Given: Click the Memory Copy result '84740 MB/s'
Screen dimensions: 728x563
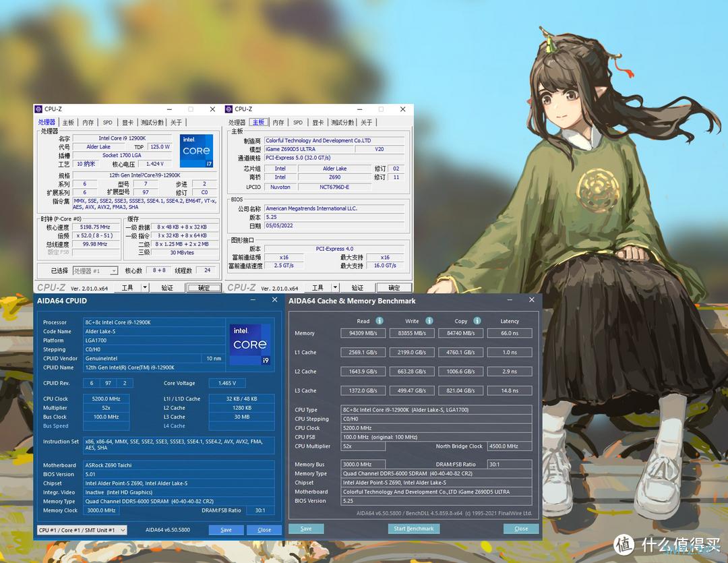Looking at the screenshot, I should (460, 333).
